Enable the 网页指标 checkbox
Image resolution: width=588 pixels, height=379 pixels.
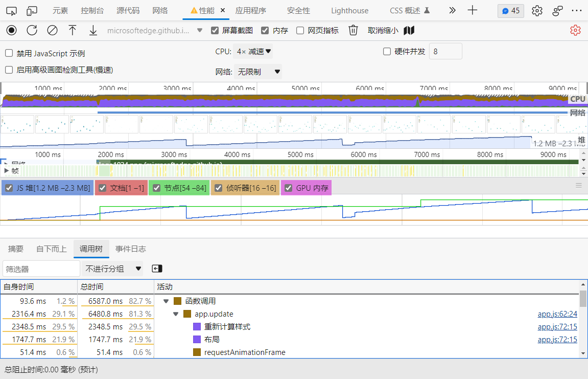click(300, 30)
